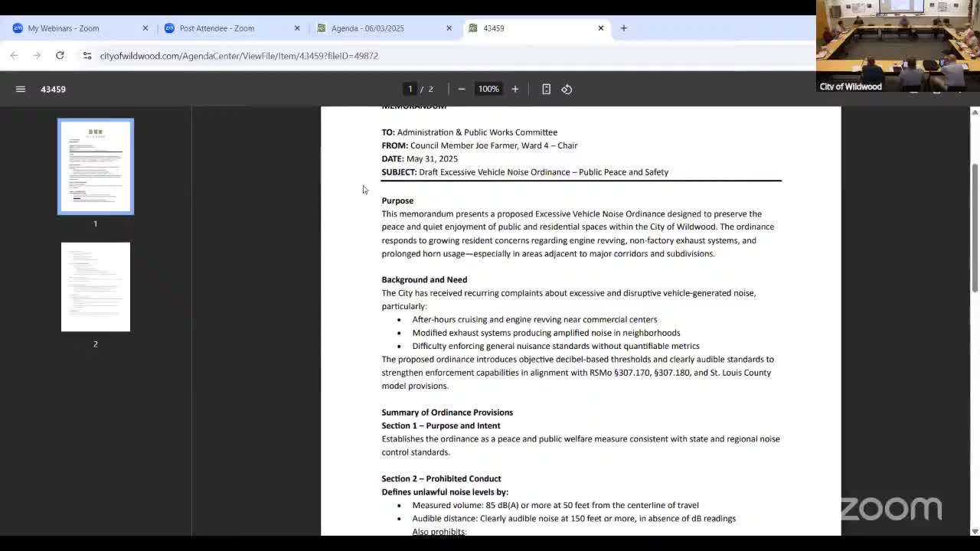
Task: Click the 'After-hours cruising' bullet point
Action: (534, 319)
